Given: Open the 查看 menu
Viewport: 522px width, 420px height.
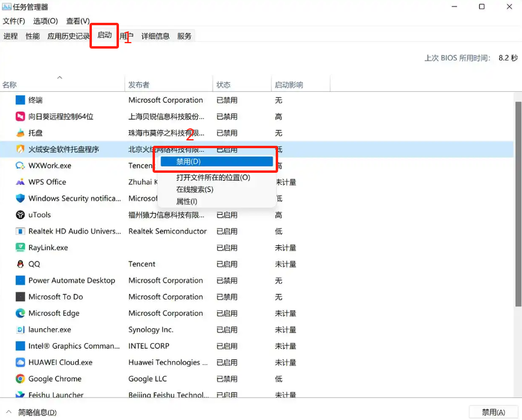Looking at the screenshot, I should (x=77, y=20).
